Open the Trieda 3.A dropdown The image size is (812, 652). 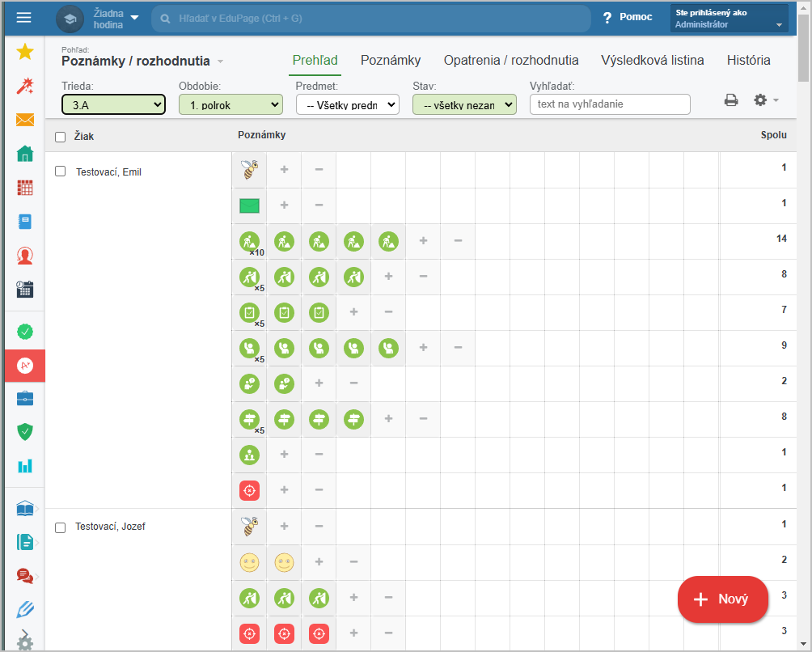pyautogui.click(x=113, y=104)
